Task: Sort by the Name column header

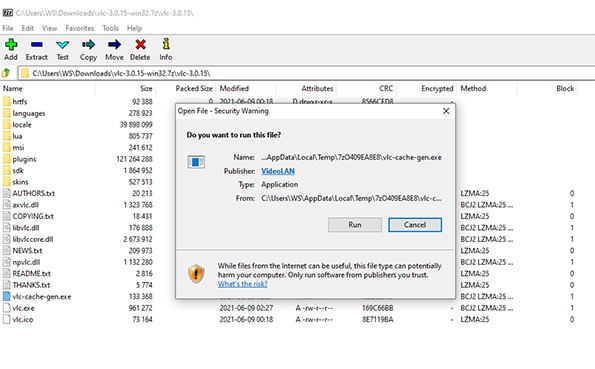Action: pyautogui.click(x=13, y=88)
